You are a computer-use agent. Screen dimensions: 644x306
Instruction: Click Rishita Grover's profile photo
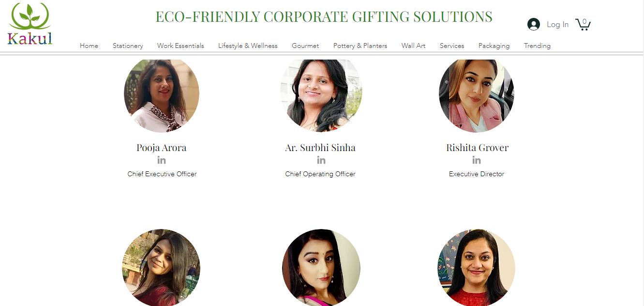point(477,95)
